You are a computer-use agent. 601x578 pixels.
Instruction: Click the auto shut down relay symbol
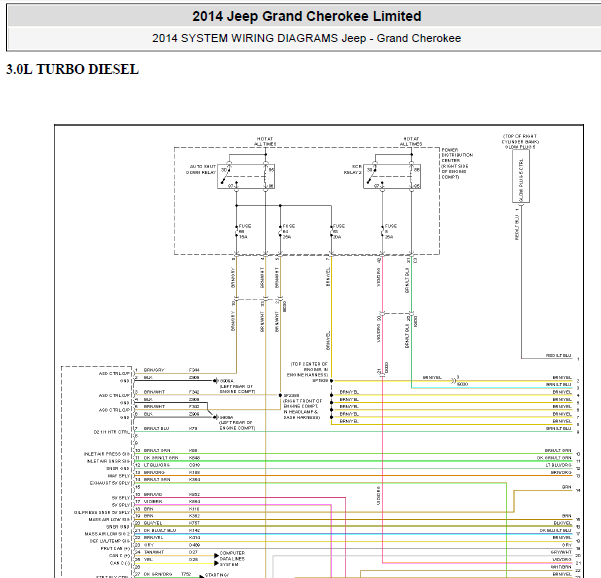point(246,176)
